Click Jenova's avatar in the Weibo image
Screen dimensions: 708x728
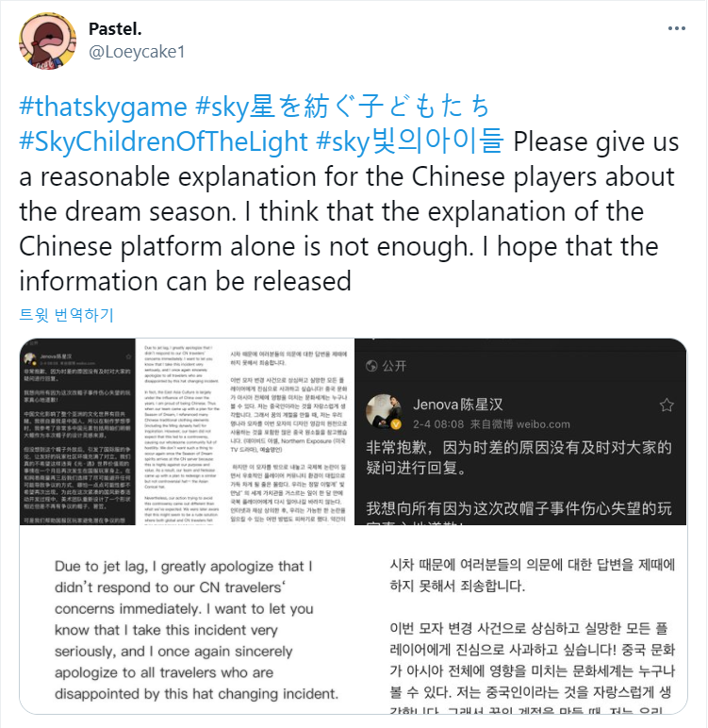[x=385, y=411]
